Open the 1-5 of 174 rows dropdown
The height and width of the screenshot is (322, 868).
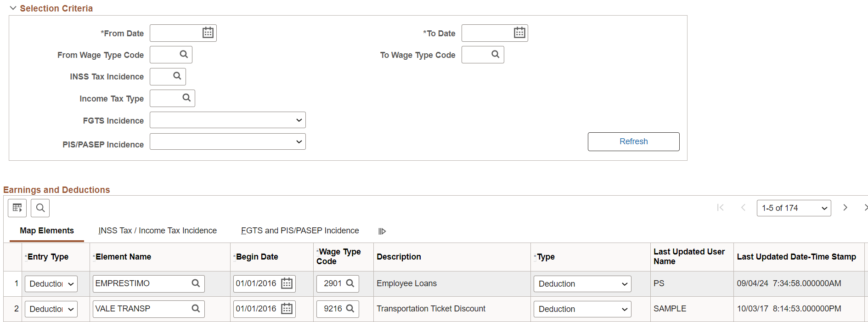[x=794, y=208]
